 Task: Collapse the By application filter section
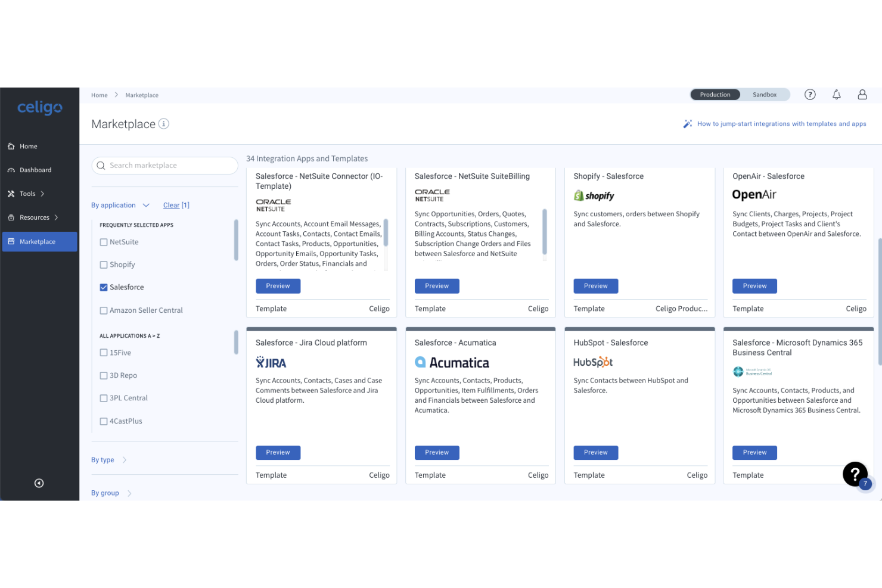tap(120, 205)
